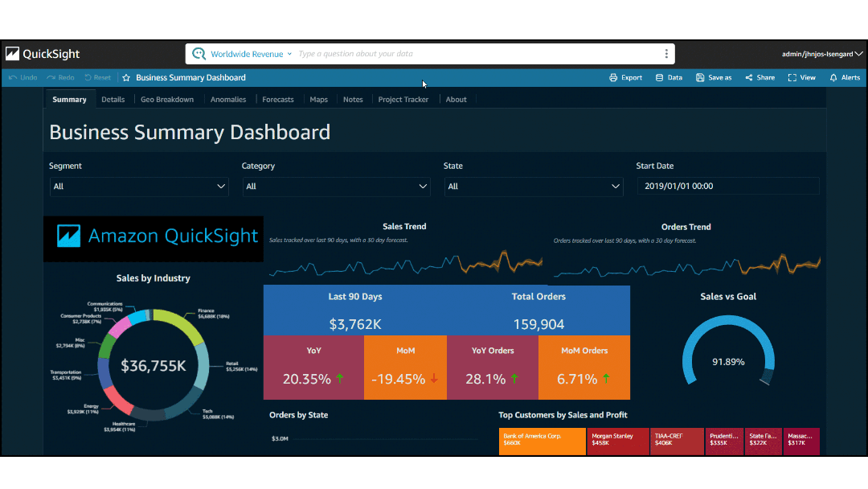Click Save as in the toolbar
Image resolution: width=868 pixels, height=489 pixels.
pyautogui.click(x=714, y=78)
